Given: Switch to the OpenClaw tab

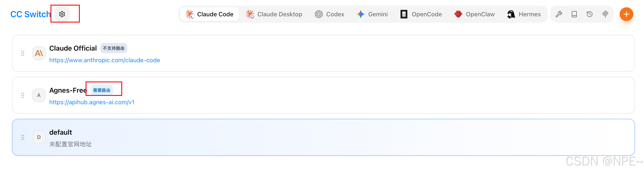Looking at the screenshot, I should coord(475,14).
